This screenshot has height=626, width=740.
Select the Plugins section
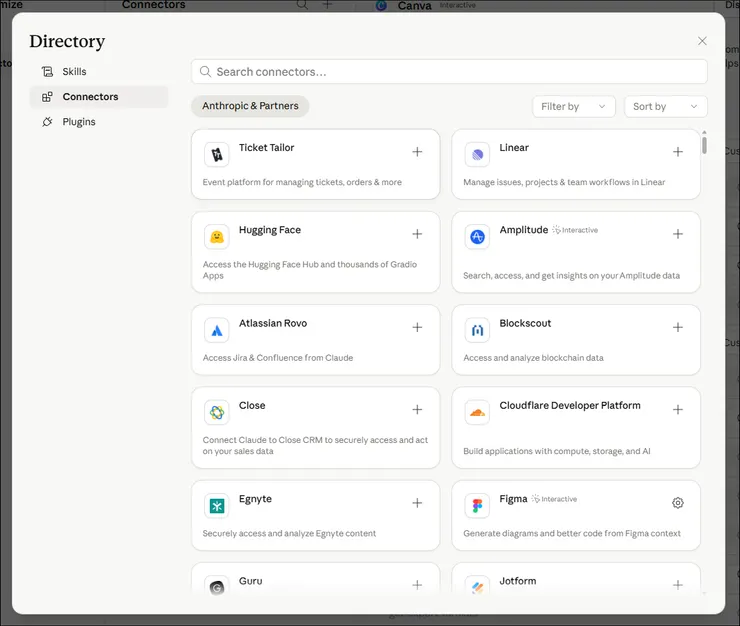tap(79, 122)
